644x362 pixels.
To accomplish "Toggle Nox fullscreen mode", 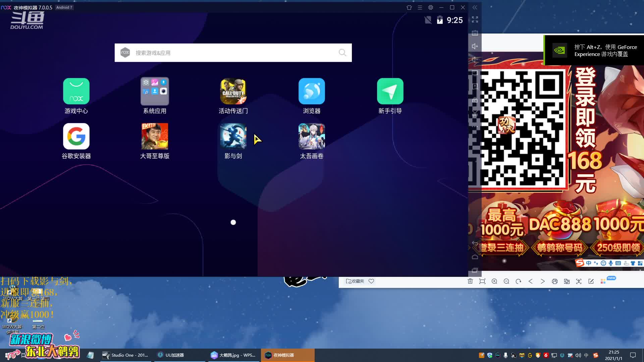I will click(475, 20).
